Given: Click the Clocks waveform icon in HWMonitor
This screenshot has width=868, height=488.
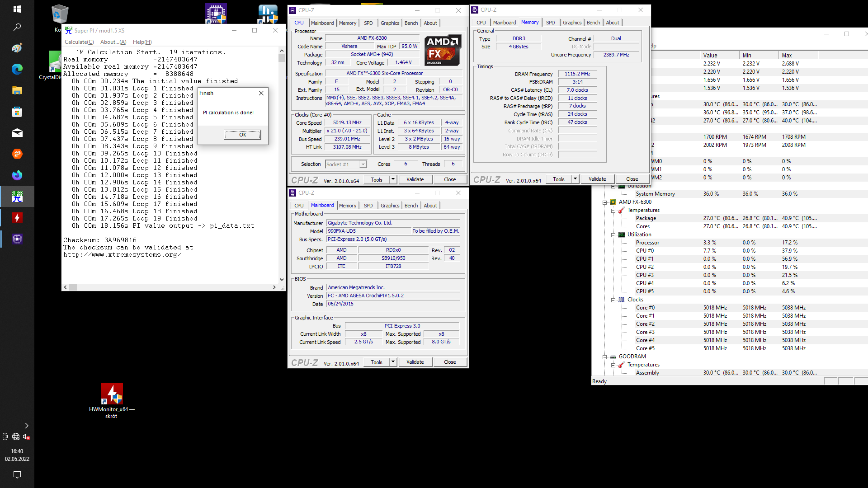Looking at the screenshot, I should click(622, 300).
